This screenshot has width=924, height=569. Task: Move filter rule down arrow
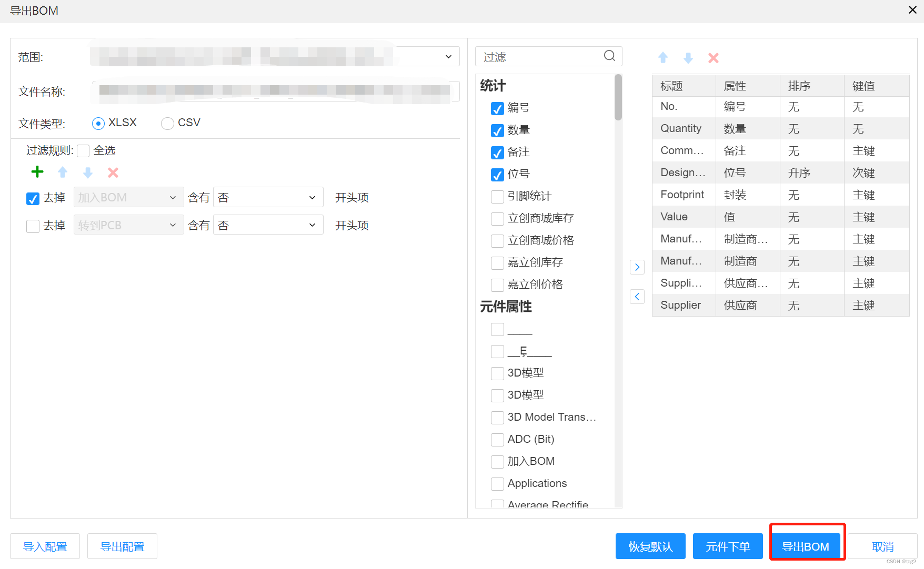(x=88, y=172)
